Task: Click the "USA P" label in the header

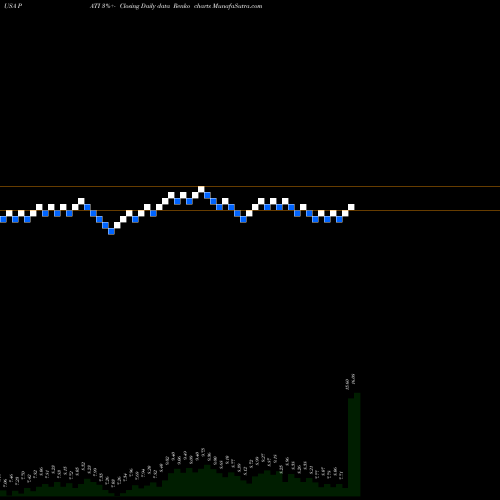Action: (13, 6)
